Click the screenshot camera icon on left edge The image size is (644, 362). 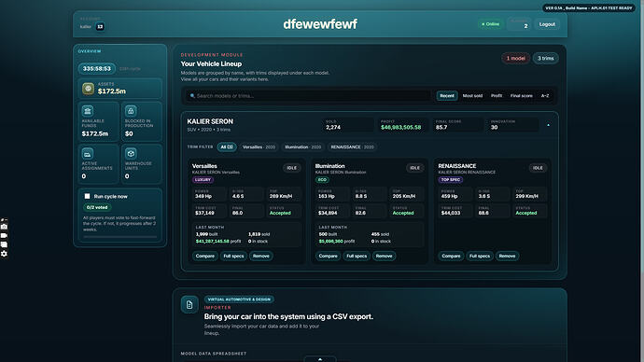coord(4,227)
